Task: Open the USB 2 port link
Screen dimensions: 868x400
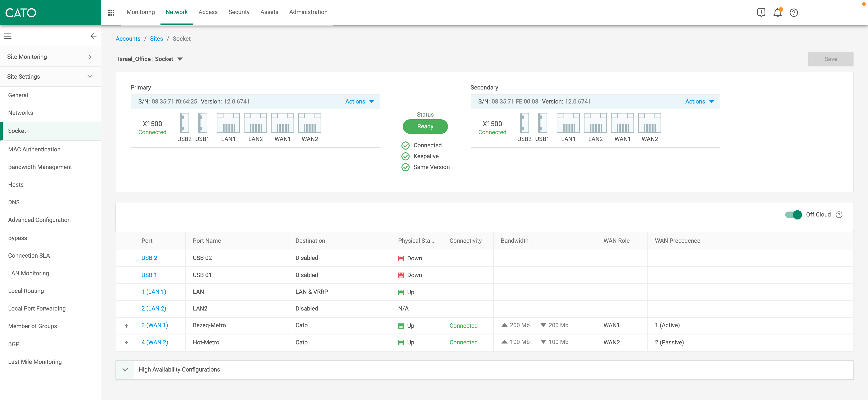Action: 149,258
